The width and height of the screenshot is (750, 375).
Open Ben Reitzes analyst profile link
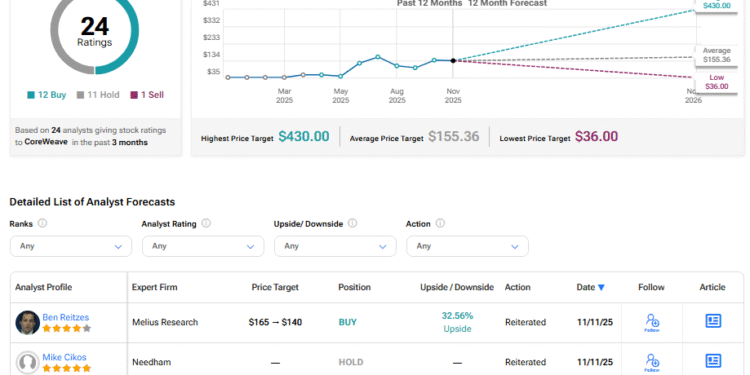pyautogui.click(x=66, y=317)
